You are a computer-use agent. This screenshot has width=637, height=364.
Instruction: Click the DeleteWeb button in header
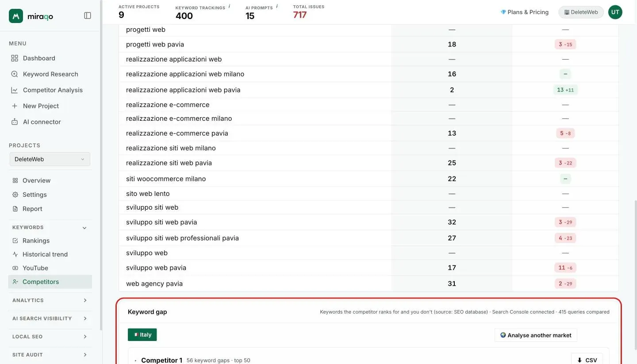(581, 12)
